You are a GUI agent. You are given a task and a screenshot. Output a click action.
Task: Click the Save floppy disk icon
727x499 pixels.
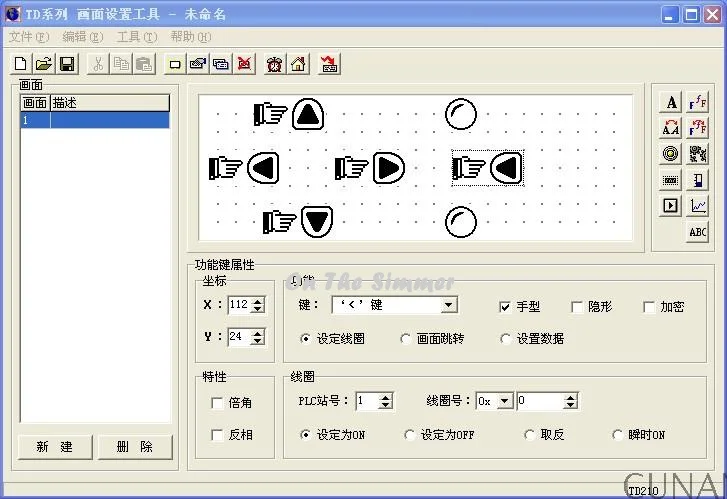67,64
